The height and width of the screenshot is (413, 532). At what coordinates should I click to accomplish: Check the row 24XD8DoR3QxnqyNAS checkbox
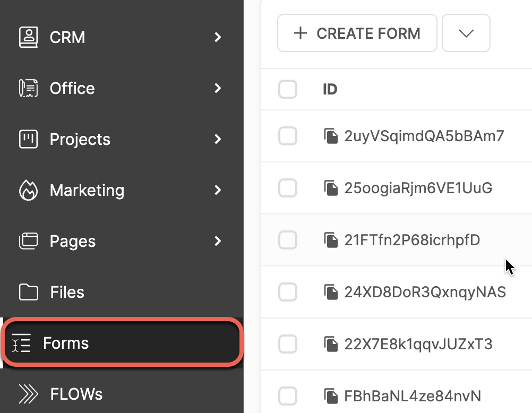[x=288, y=292]
